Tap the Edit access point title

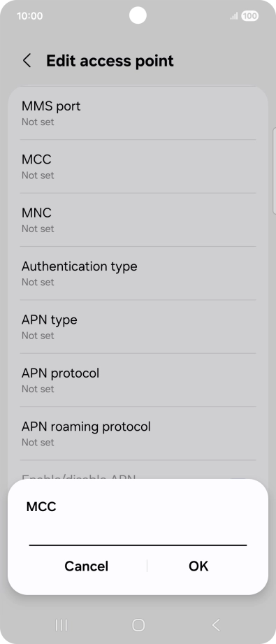pos(110,61)
